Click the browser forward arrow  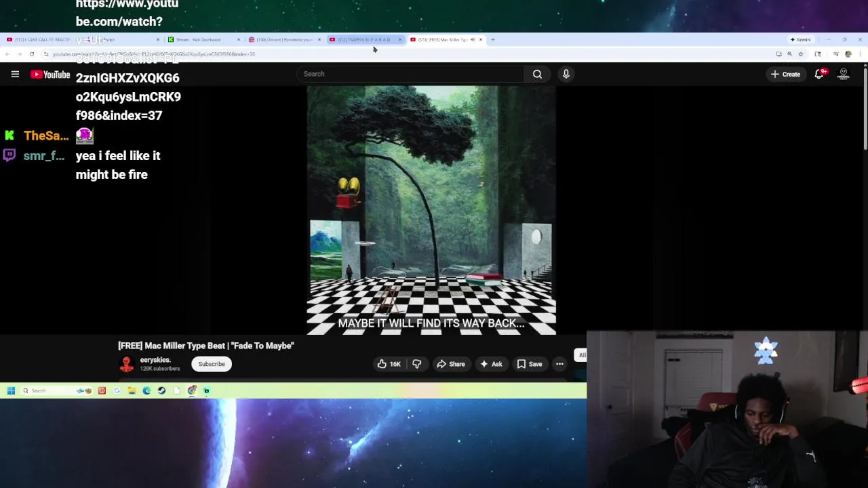[21, 54]
